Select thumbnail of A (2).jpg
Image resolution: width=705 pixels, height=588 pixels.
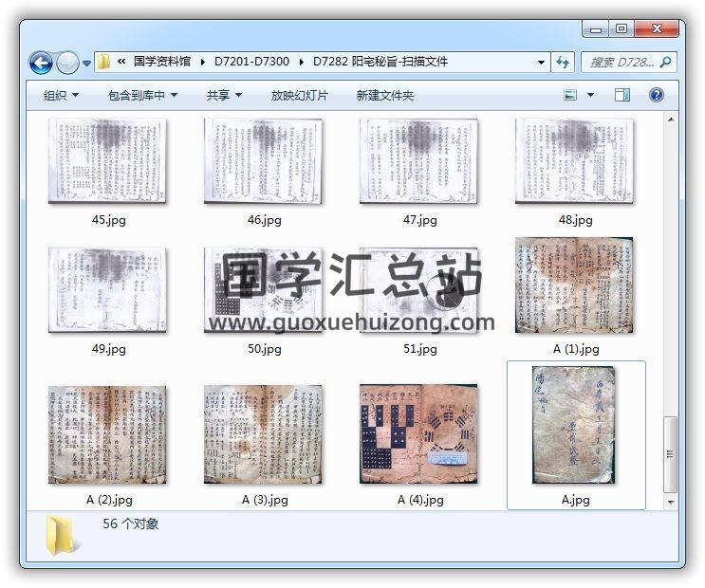click(107, 434)
